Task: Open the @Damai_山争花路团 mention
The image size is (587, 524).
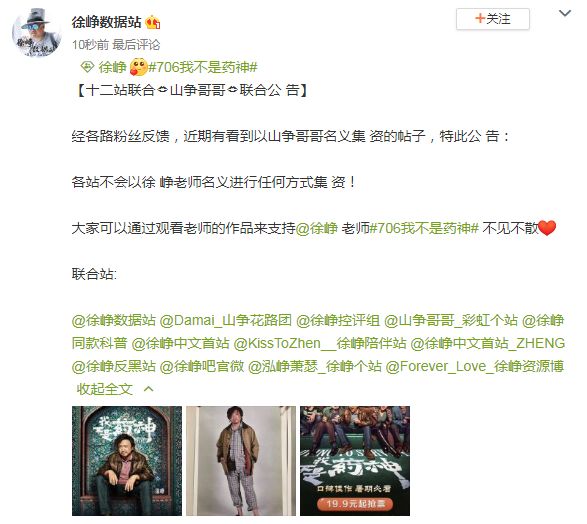Action: [x=225, y=321]
